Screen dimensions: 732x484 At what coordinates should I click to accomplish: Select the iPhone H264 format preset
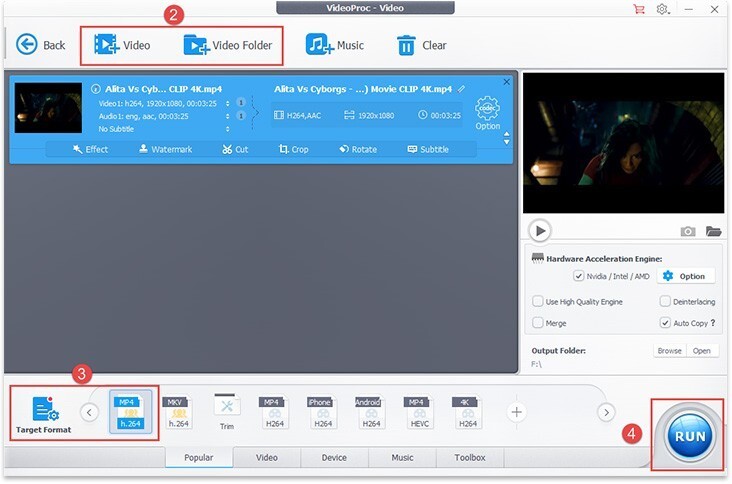(323, 412)
